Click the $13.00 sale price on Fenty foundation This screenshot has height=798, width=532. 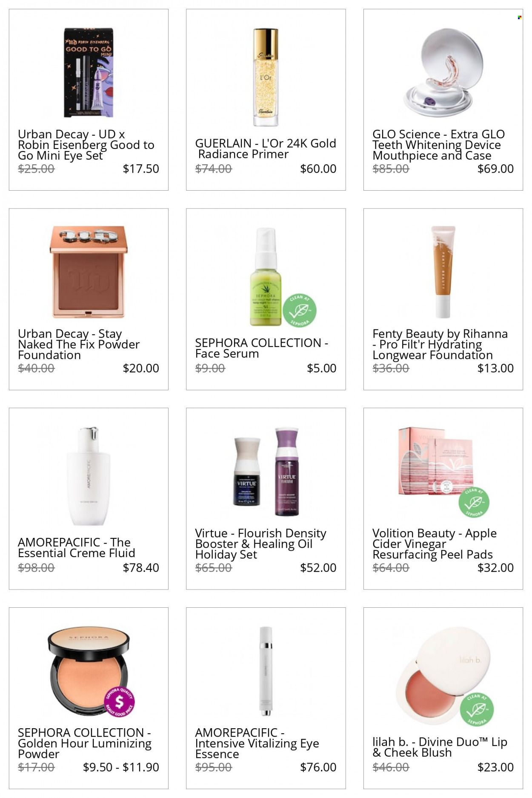tap(495, 368)
